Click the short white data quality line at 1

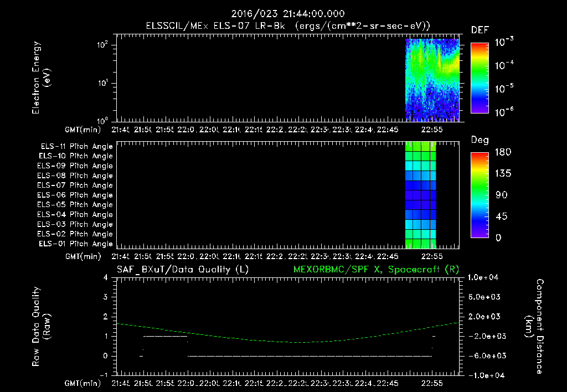pos(165,336)
